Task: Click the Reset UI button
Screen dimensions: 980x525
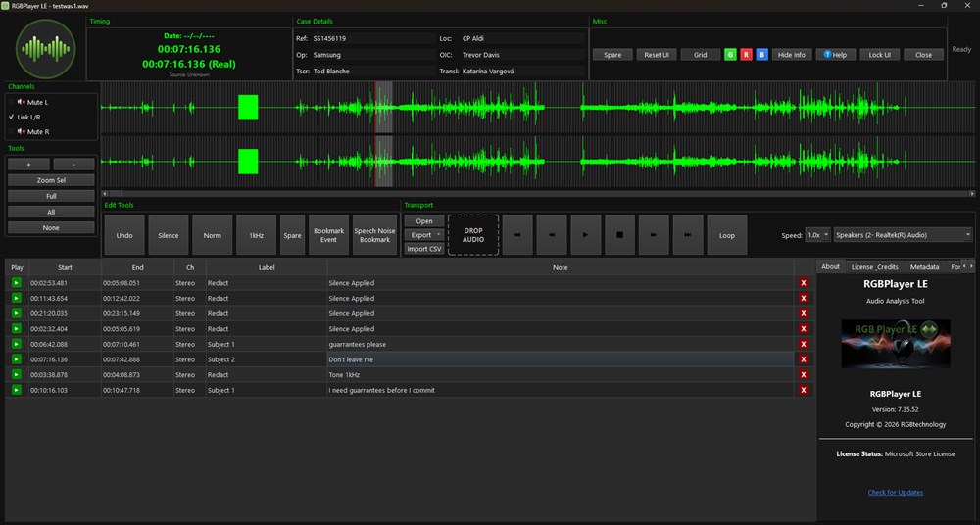Action: click(x=657, y=55)
